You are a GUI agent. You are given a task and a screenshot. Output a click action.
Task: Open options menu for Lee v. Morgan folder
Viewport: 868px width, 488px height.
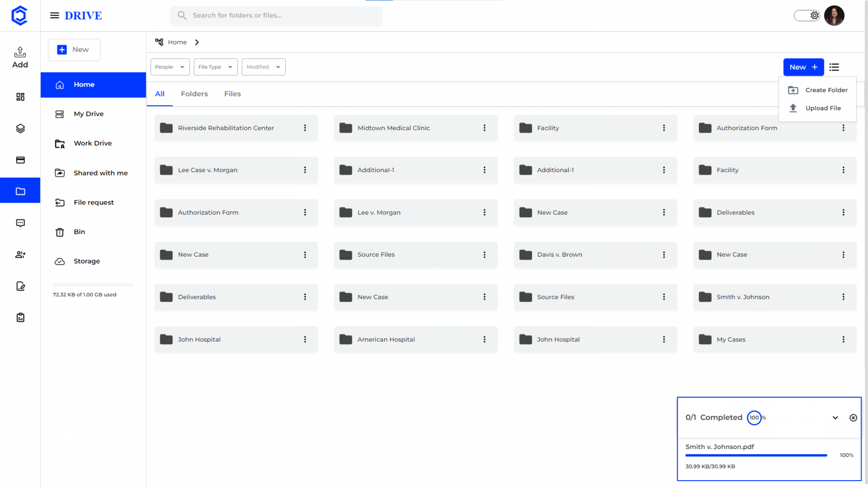(x=485, y=212)
